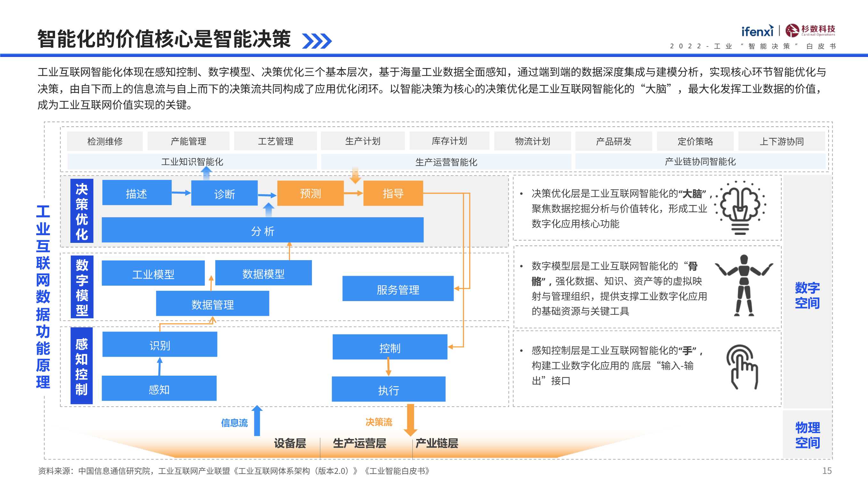868x495 pixels.
Task: Click the 决策流 label
Action: [378, 422]
